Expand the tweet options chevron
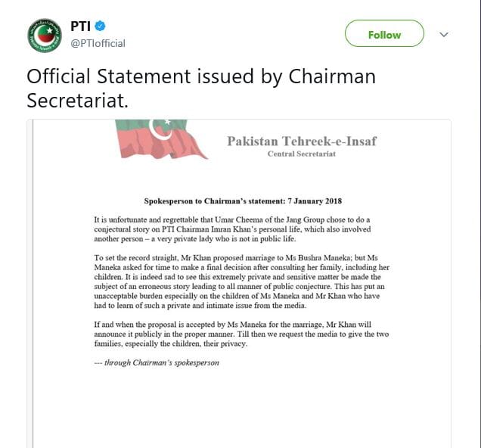481x448 pixels. pos(444,35)
